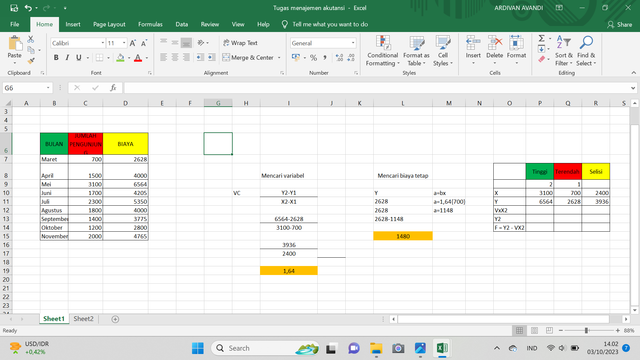
Task: Switch to the Review tab
Action: [x=210, y=24]
